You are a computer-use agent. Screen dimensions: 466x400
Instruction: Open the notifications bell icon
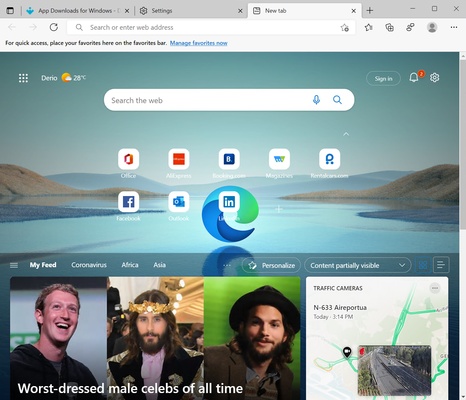coord(414,78)
